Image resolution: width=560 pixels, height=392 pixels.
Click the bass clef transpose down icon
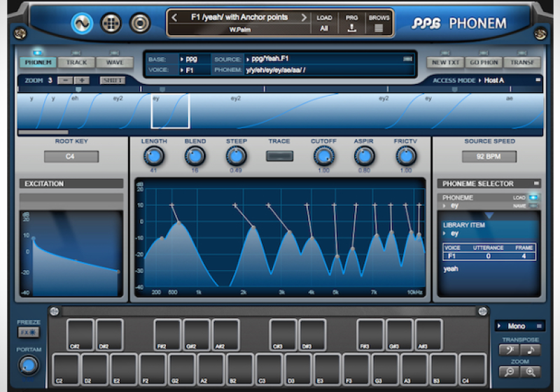tap(509, 350)
